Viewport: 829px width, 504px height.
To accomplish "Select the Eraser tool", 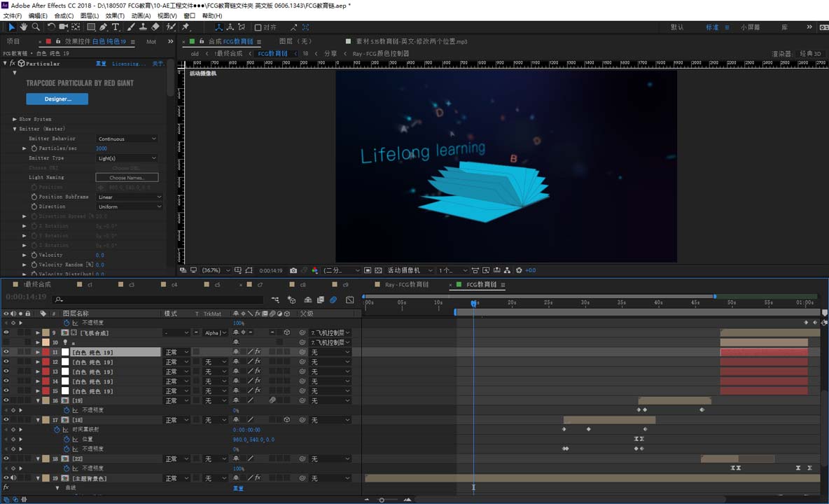I will pos(155,27).
